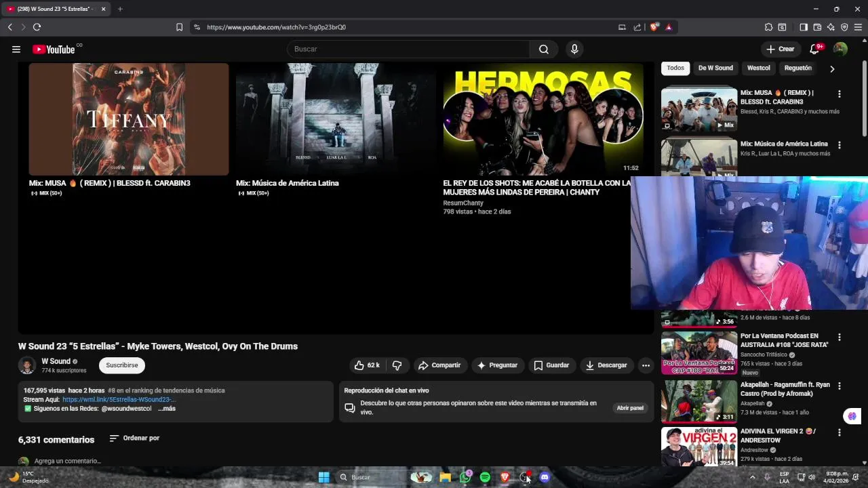This screenshot has width=868, height=488.
Task: Open options for Por La Ventana Podcast
Action: (x=839, y=337)
